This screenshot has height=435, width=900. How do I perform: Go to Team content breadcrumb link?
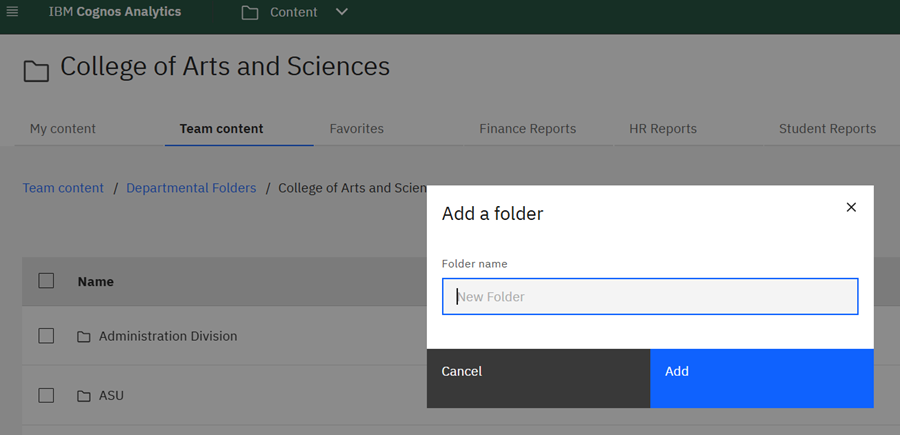(x=63, y=188)
